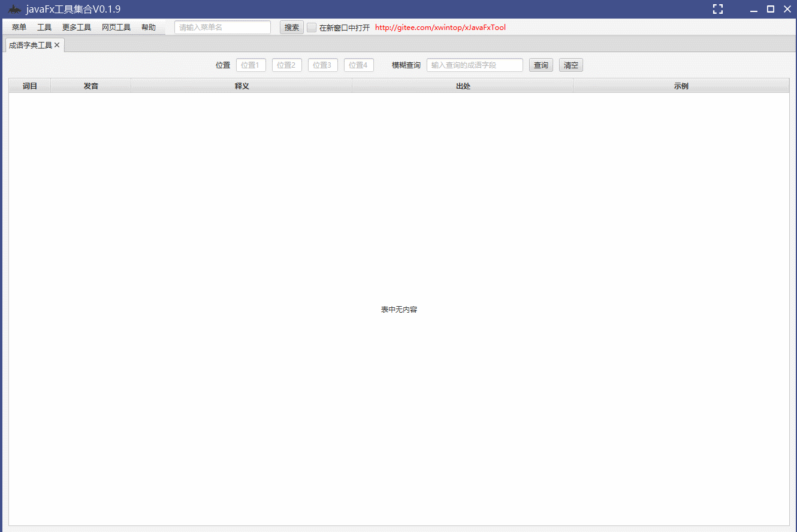This screenshot has height=532, width=797.
Task: Open the 更多工具 menu
Action: [x=77, y=28]
